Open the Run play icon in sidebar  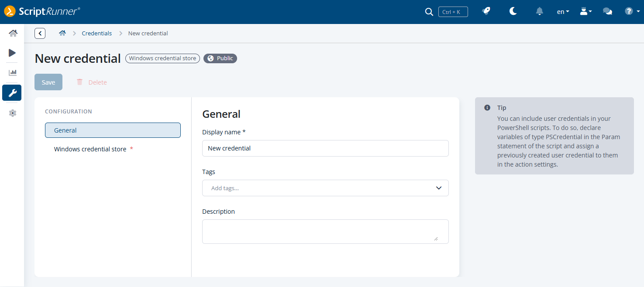(x=12, y=53)
